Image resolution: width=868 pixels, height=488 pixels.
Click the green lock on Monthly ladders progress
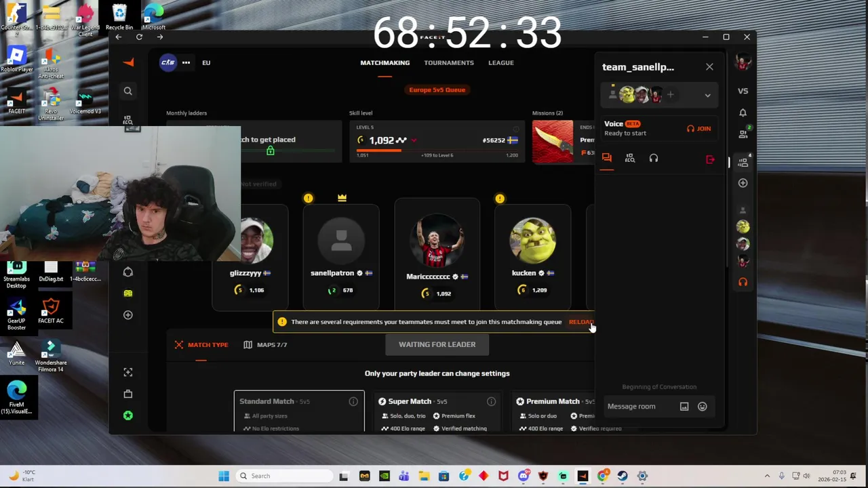[270, 150]
